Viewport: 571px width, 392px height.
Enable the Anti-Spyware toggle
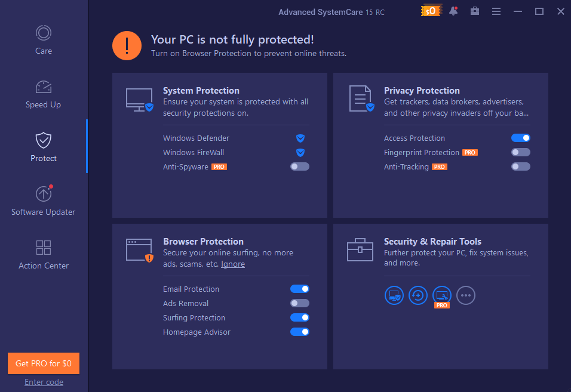(300, 166)
